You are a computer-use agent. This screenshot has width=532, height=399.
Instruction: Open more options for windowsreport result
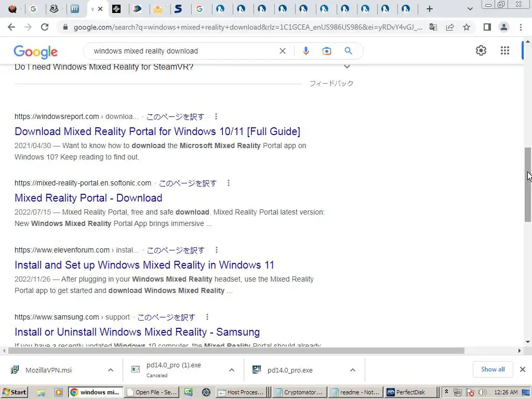(x=216, y=117)
